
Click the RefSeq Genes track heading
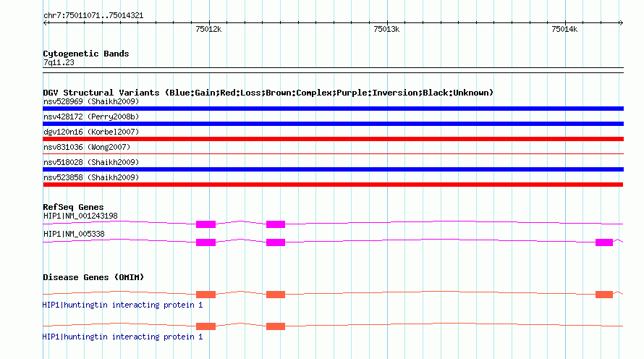tap(73, 207)
